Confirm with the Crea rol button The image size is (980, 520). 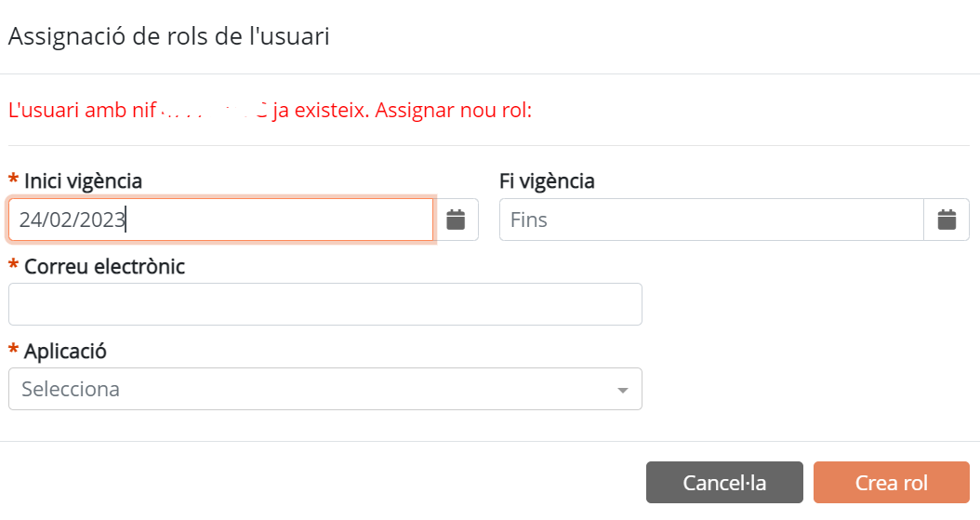(892, 483)
